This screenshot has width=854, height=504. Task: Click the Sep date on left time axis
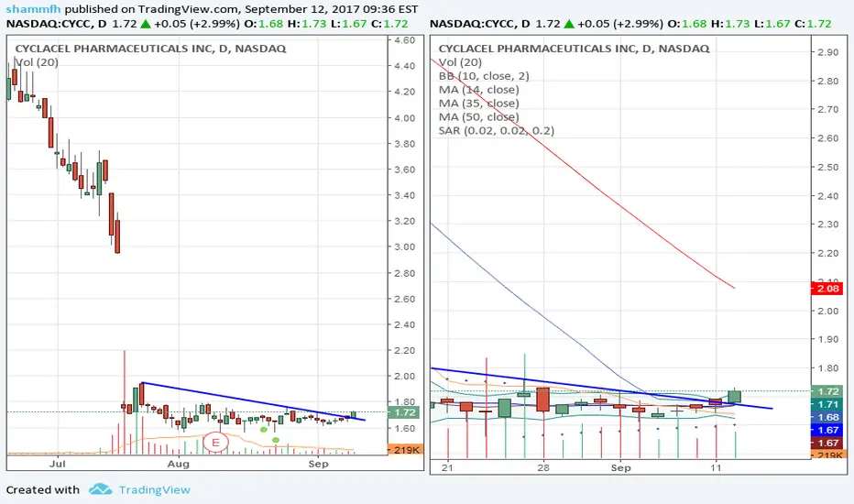(319, 464)
